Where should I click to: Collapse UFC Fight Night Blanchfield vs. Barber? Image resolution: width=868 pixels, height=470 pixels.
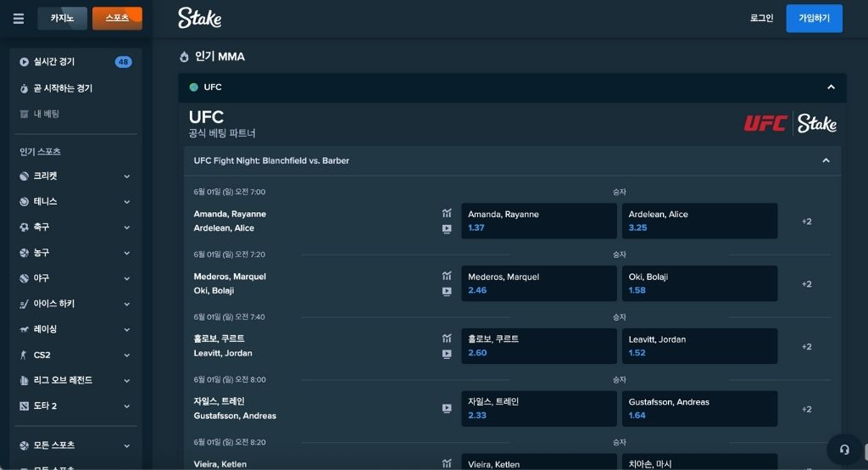(x=826, y=160)
